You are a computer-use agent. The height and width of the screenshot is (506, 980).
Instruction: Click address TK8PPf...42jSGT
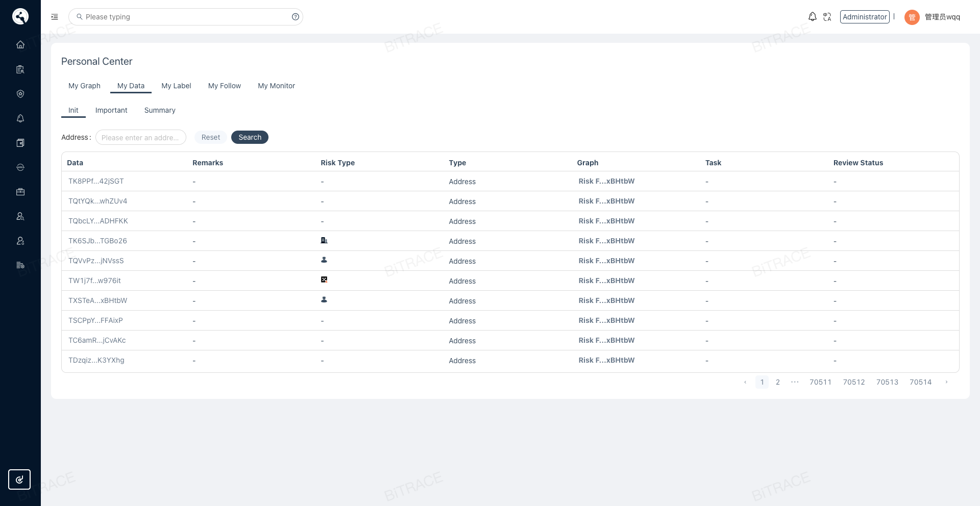tap(96, 181)
